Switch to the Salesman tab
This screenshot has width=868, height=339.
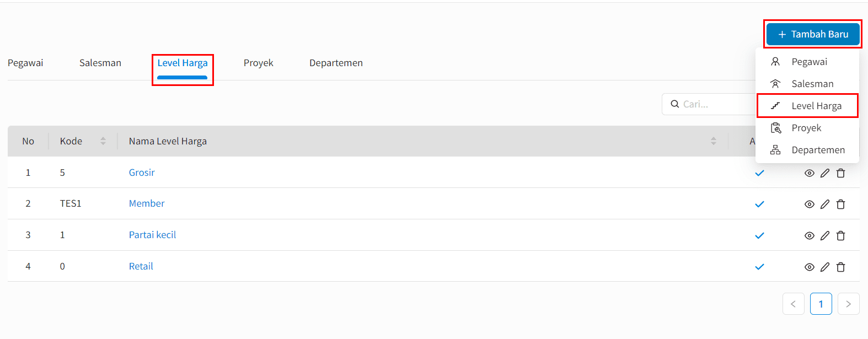click(100, 63)
